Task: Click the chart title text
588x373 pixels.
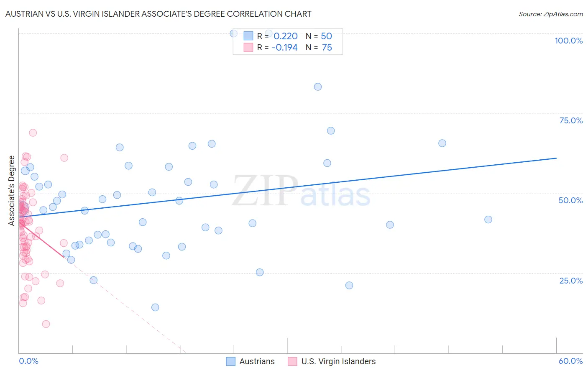Action: click(159, 14)
